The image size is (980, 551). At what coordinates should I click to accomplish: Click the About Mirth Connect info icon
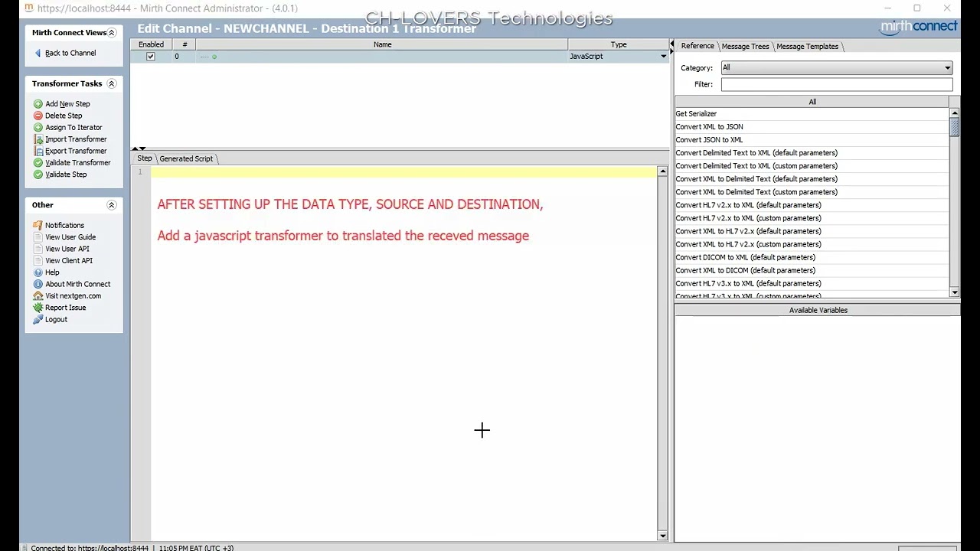coord(38,284)
